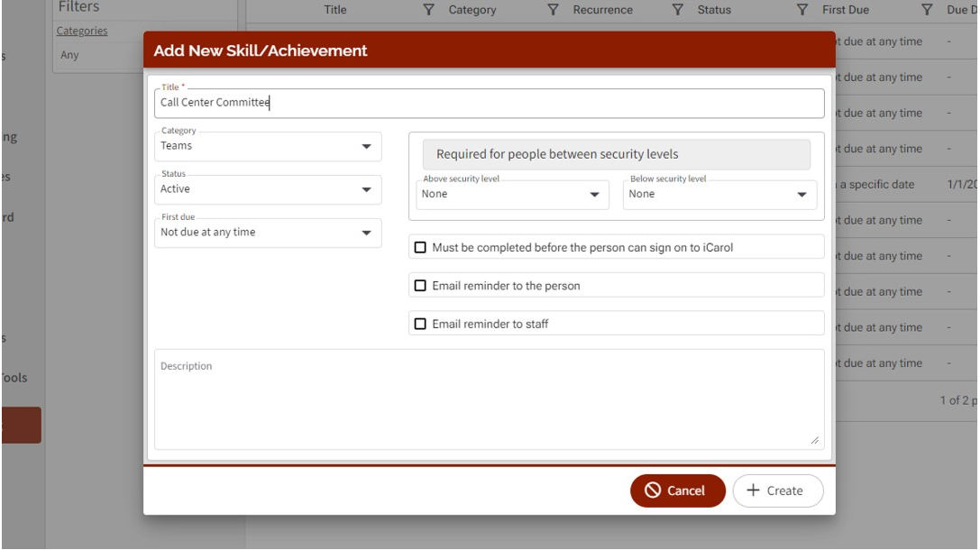Check 'Email reminder to the person' box
The image size is (980, 550).
pyautogui.click(x=420, y=286)
